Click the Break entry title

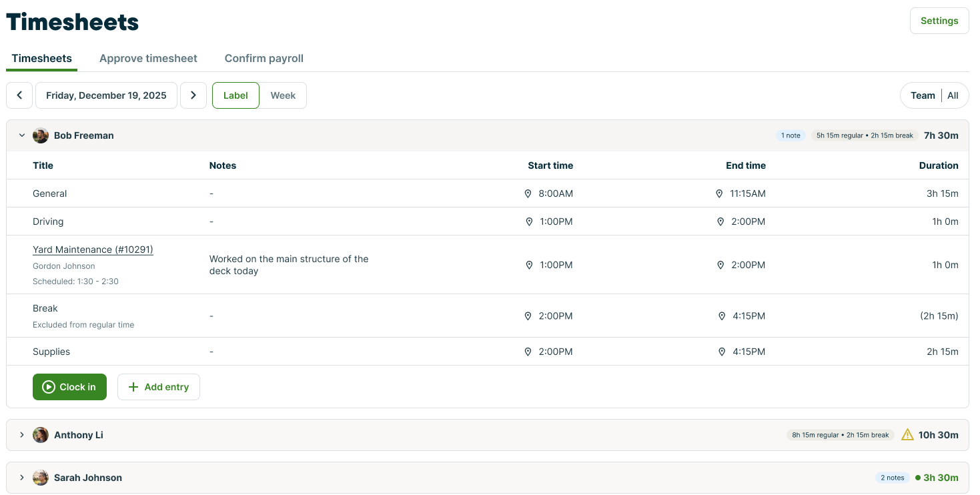point(45,309)
